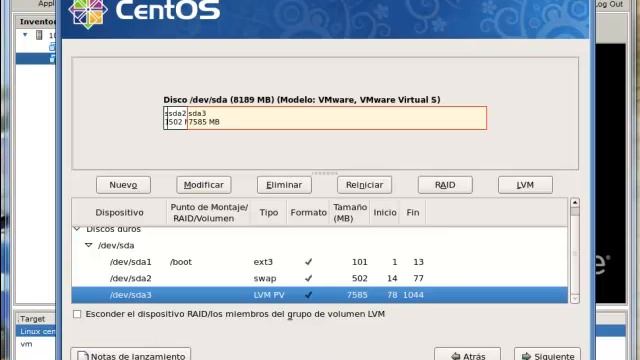Image resolution: width=640 pixels, height=360 pixels.
Task: Sort by the Inicio column header
Action: point(384,212)
